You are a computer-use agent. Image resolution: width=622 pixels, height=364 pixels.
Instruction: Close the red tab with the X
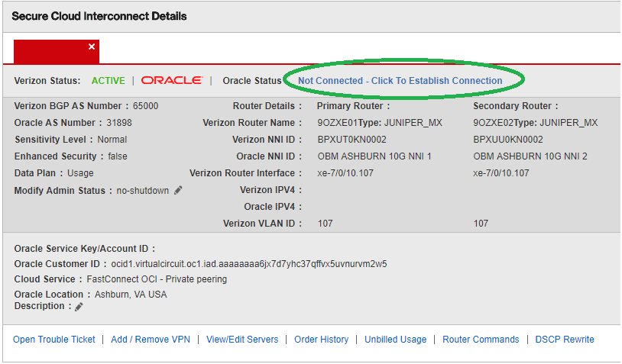pyautogui.click(x=92, y=47)
